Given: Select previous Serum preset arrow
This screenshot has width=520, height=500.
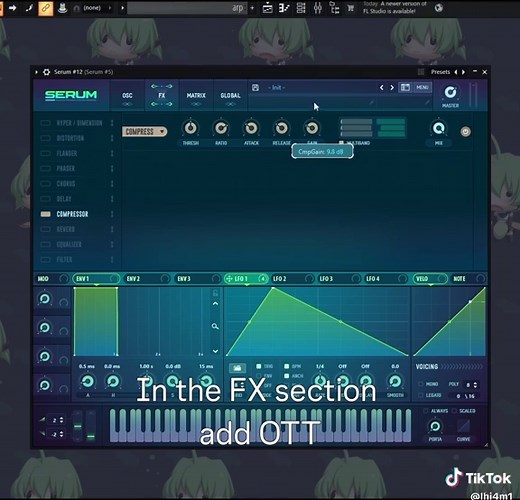Looking at the screenshot, I should click(382, 88).
